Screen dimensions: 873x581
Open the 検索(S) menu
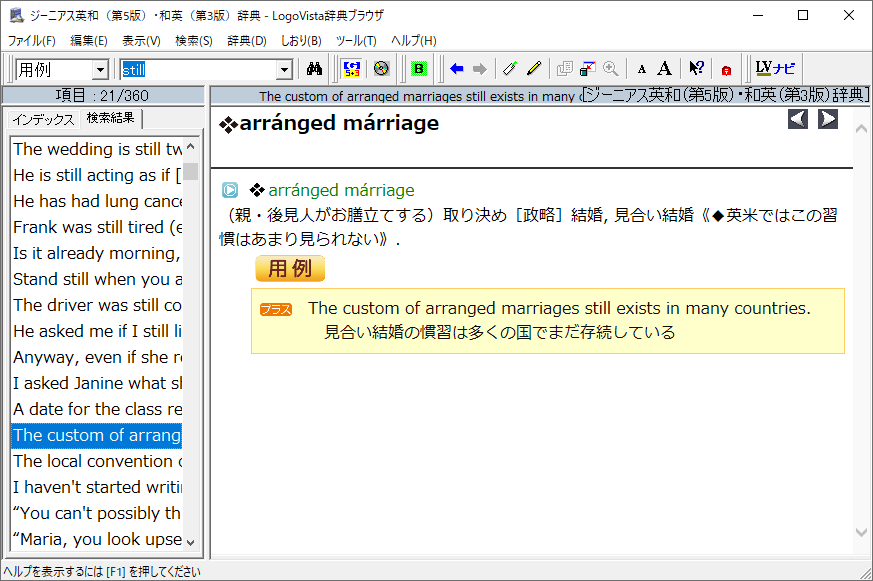point(193,41)
